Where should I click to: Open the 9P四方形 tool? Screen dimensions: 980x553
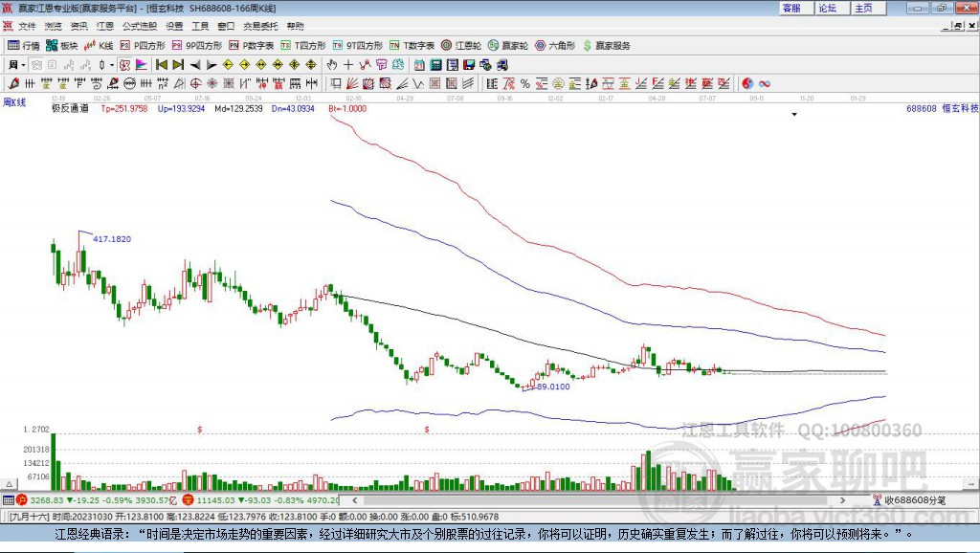[197, 46]
